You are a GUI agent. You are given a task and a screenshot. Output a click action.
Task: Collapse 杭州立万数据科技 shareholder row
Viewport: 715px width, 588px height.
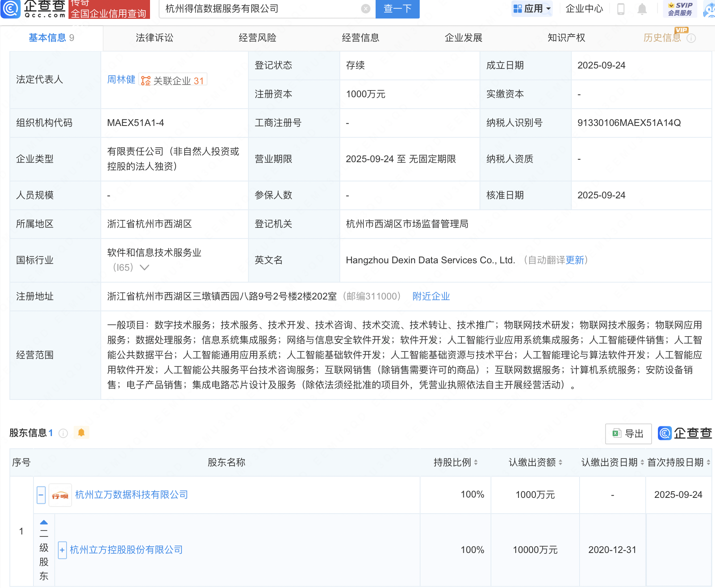coord(41,495)
